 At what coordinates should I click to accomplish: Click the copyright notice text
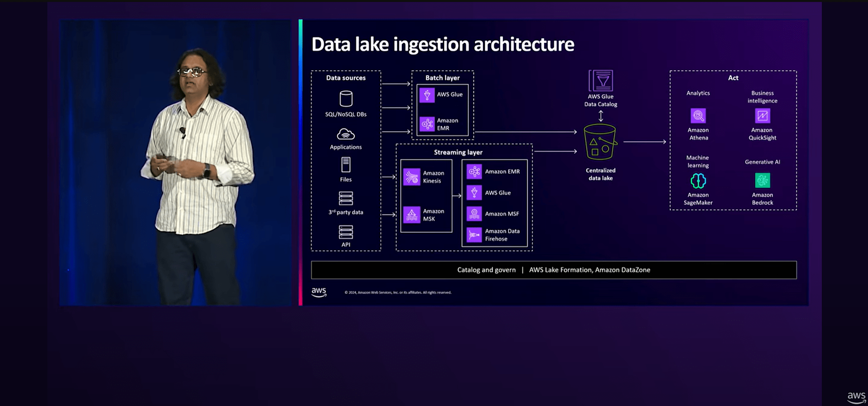[x=398, y=293]
